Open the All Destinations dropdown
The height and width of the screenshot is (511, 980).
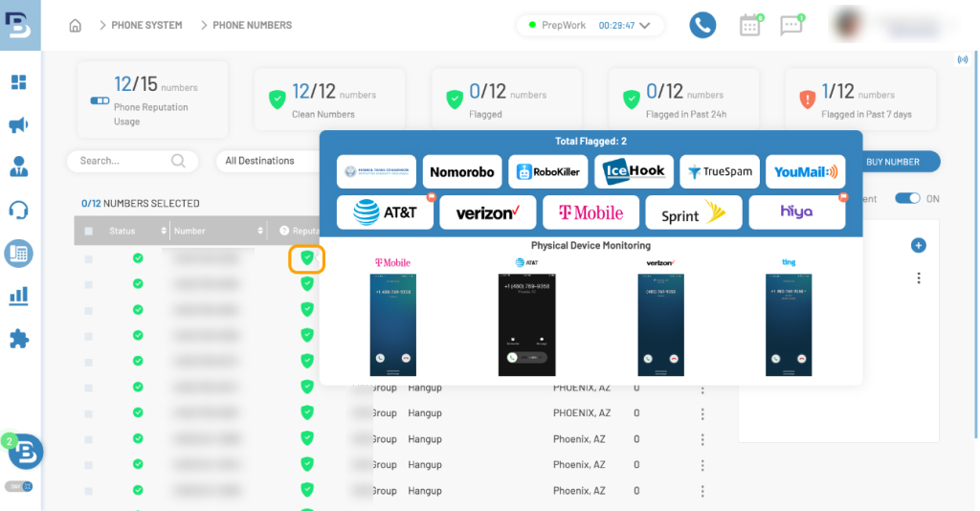point(269,161)
